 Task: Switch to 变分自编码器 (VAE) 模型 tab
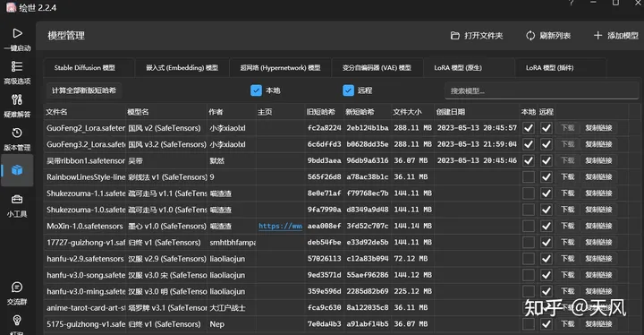pos(377,68)
